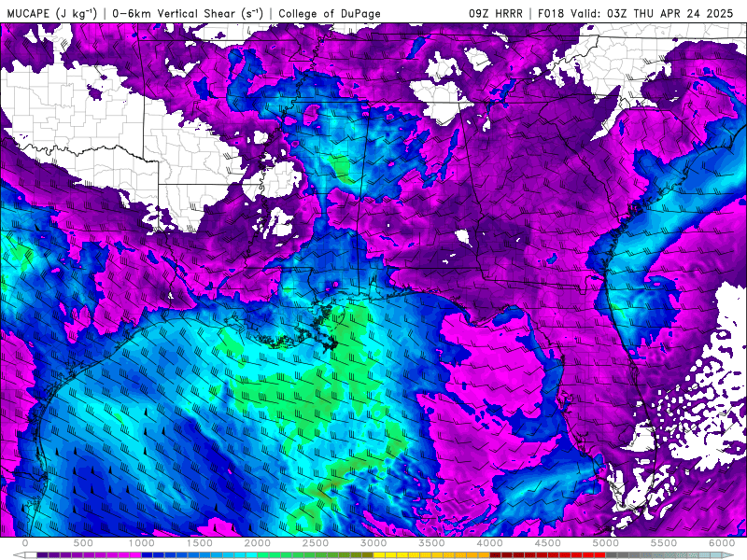Click the "09Z HRRR" model run label

tap(496, 13)
